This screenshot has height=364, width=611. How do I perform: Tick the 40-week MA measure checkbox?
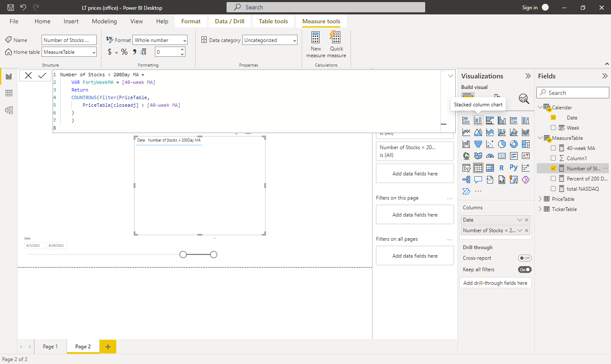coord(553,148)
